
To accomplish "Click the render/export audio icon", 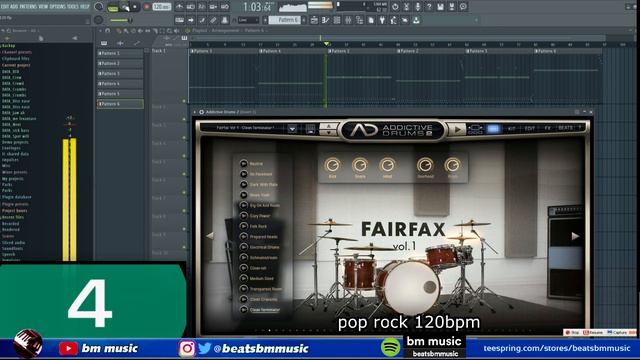I will click(452, 7).
